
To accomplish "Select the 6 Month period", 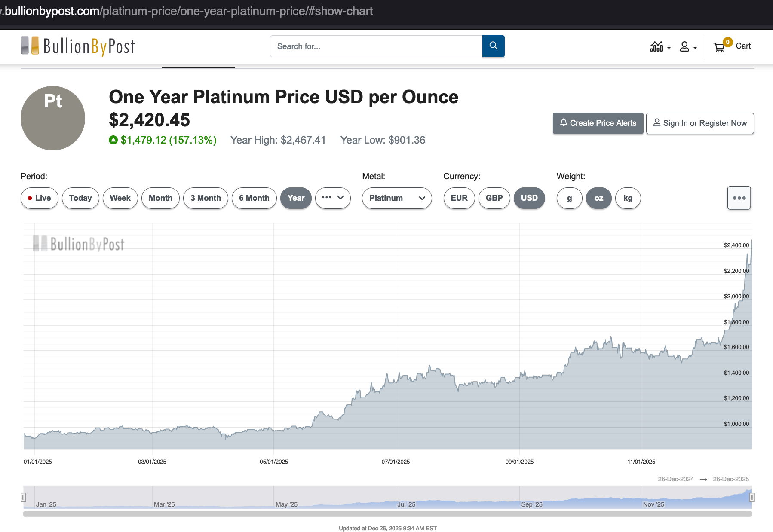I will (x=254, y=198).
